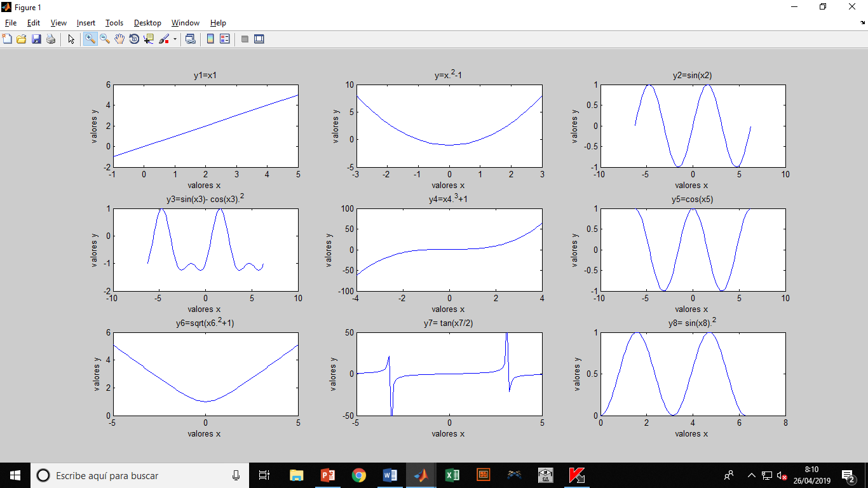The image size is (868, 488).
Task: Turn on Rotate 3D mode
Action: point(134,39)
